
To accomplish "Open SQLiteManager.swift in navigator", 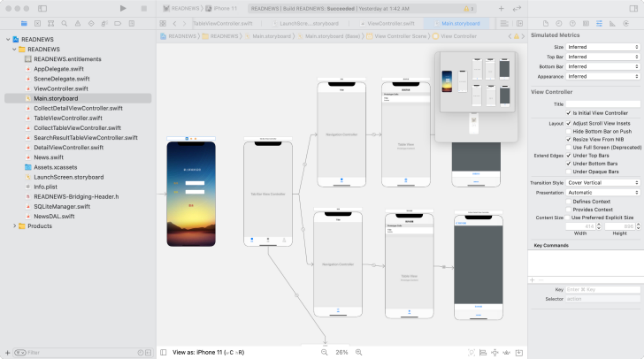I will 62,207.
